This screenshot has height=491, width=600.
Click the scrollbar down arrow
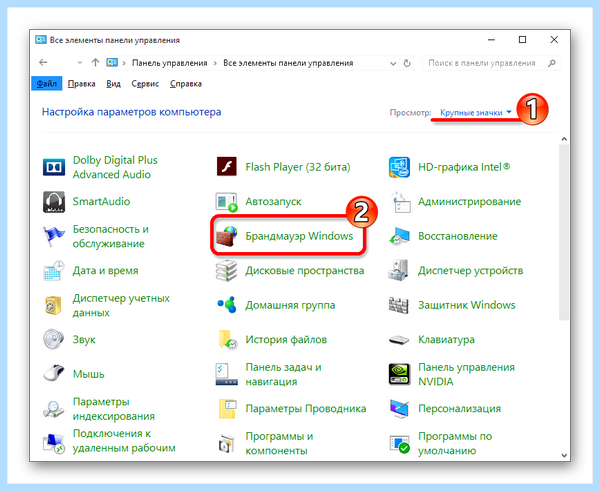564,455
